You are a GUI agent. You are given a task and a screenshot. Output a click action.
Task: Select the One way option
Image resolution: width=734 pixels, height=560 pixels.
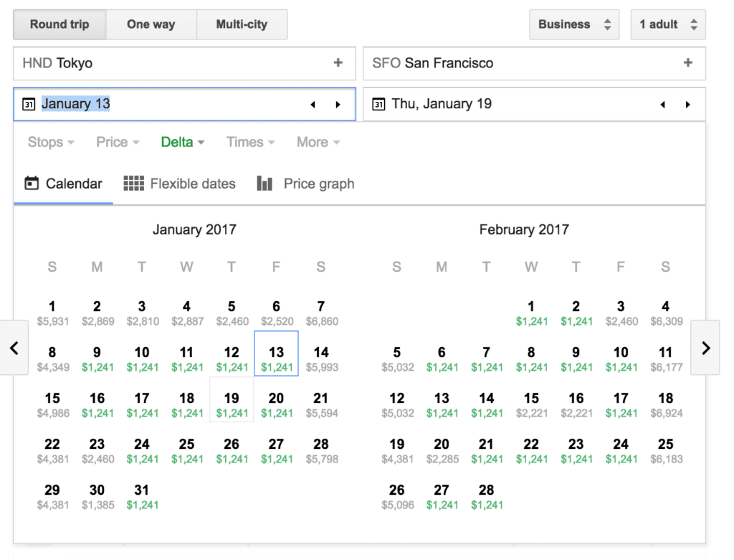pos(151,24)
